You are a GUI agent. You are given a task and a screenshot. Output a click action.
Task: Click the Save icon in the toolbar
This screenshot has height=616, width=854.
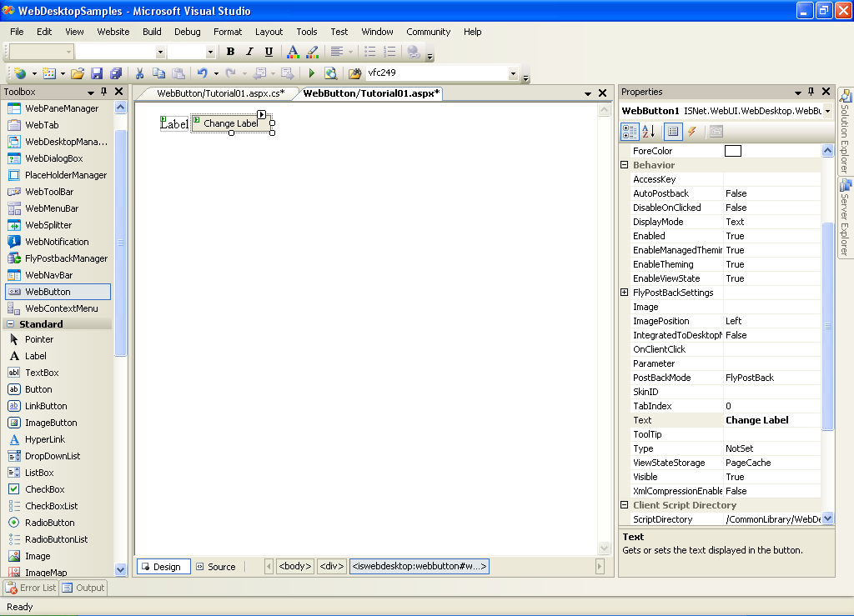[97, 73]
